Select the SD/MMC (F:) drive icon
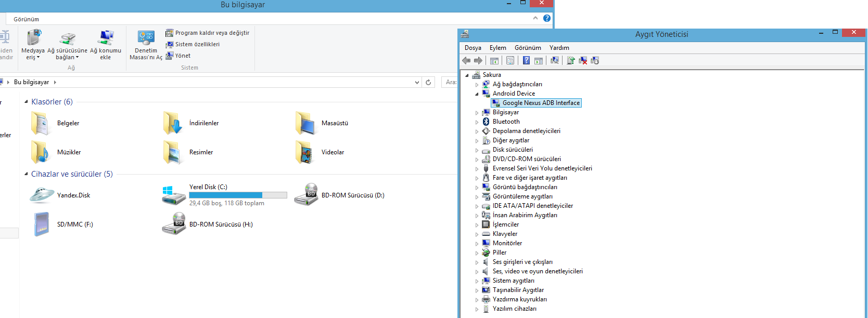This screenshot has width=868, height=318. click(x=42, y=224)
